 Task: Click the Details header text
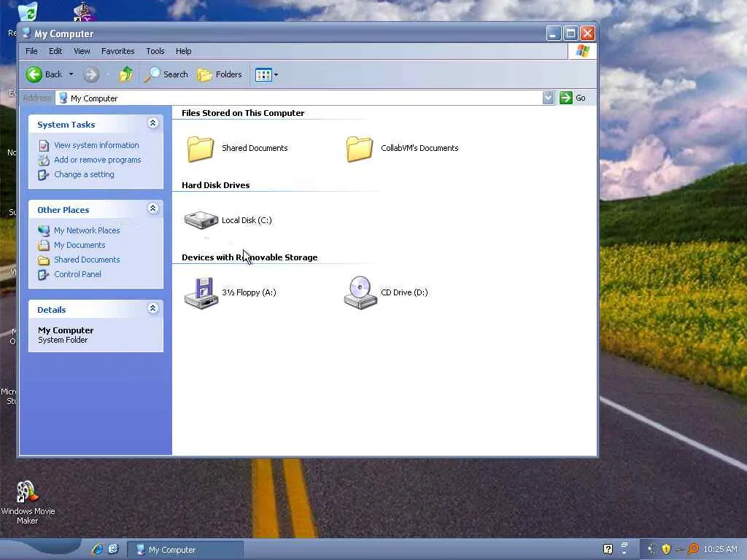pyautogui.click(x=52, y=310)
